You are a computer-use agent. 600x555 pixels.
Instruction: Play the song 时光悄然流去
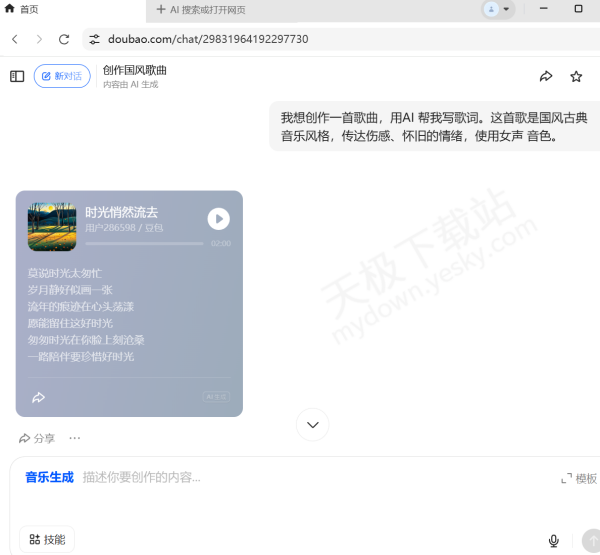coord(218,219)
